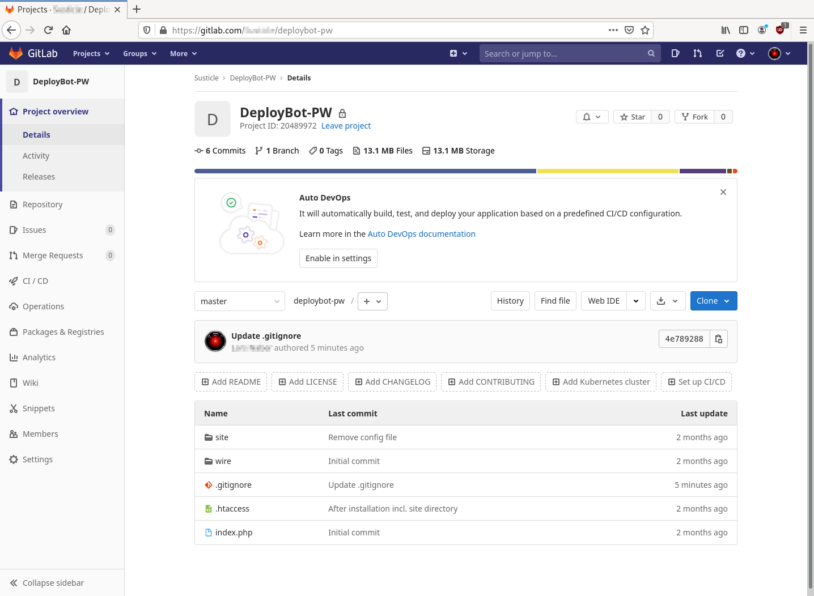The height and width of the screenshot is (596, 814).
Task: Click Enable in settings button
Action: [338, 259]
